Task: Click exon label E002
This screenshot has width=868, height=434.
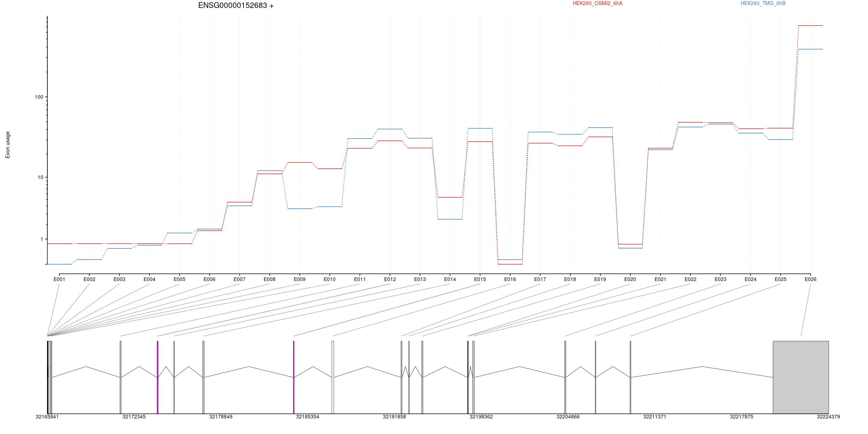Action: click(89, 279)
